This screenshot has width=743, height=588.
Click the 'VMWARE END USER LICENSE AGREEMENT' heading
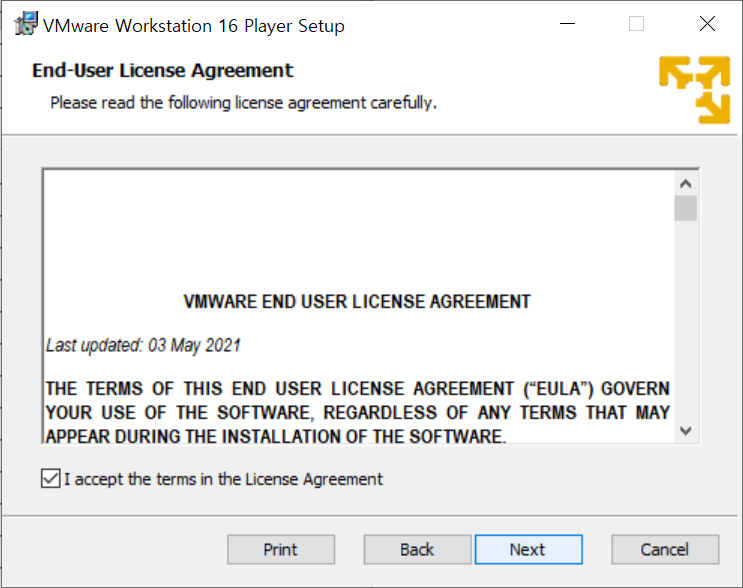(x=357, y=302)
